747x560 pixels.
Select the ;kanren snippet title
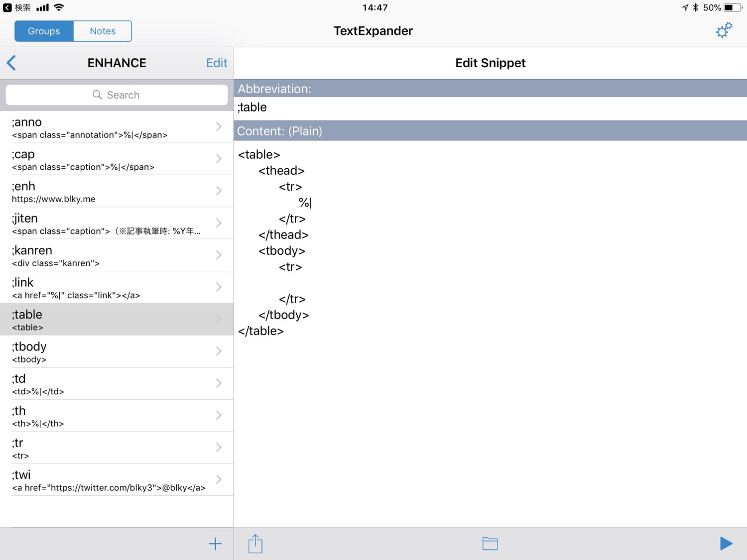click(x=32, y=250)
